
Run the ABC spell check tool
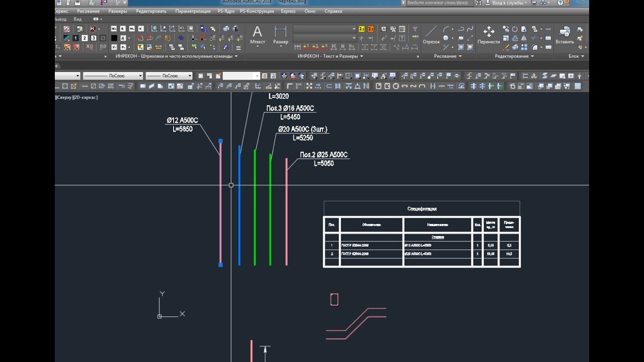415,38
